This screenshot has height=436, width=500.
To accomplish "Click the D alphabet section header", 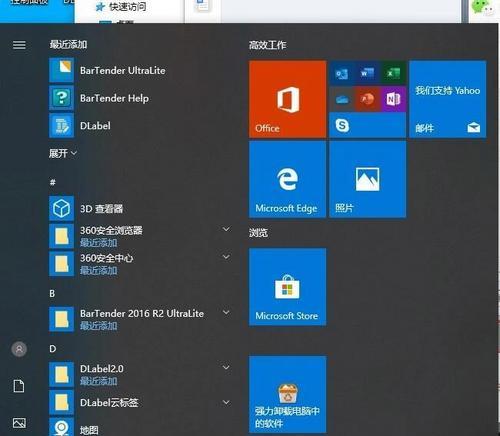I will point(53,349).
